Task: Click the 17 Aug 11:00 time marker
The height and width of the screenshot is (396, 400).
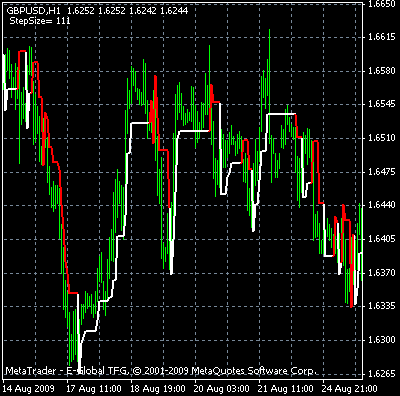Action: (x=94, y=389)
